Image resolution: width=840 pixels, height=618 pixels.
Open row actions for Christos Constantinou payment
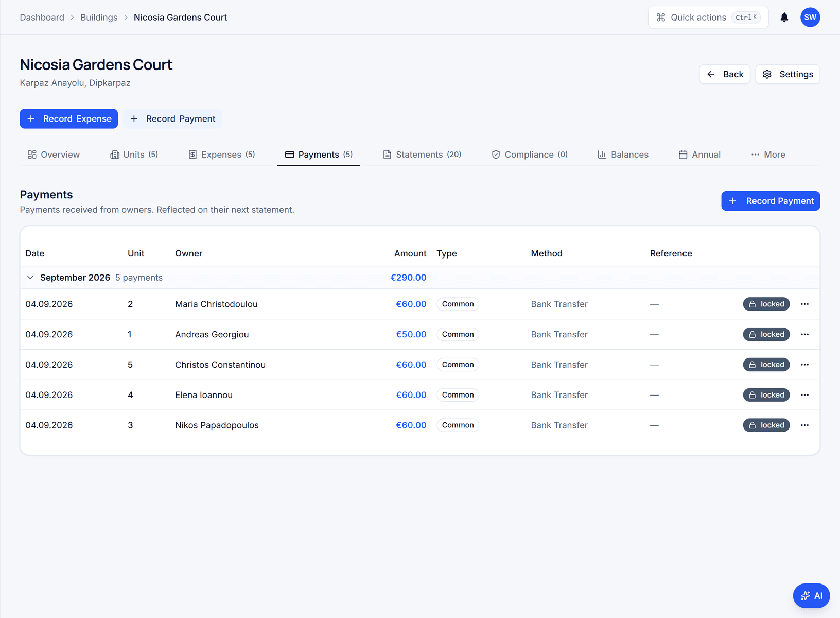coord(804,365)
